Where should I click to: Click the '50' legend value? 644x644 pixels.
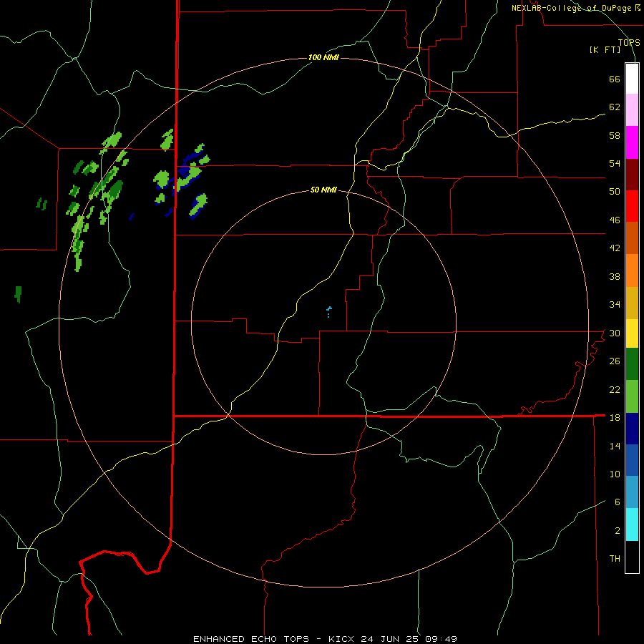pos(615,192)
